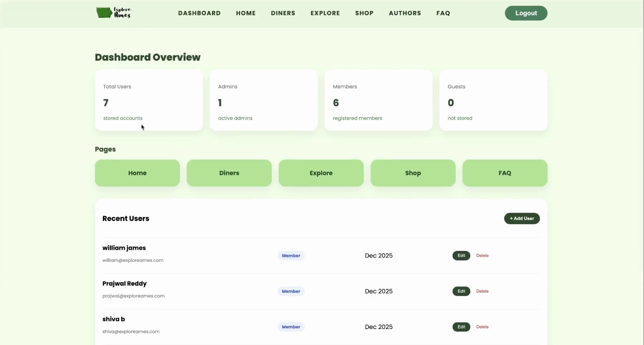Click the Logout button
This screenshot has width=644, height=345.
[x=526, y=13]
